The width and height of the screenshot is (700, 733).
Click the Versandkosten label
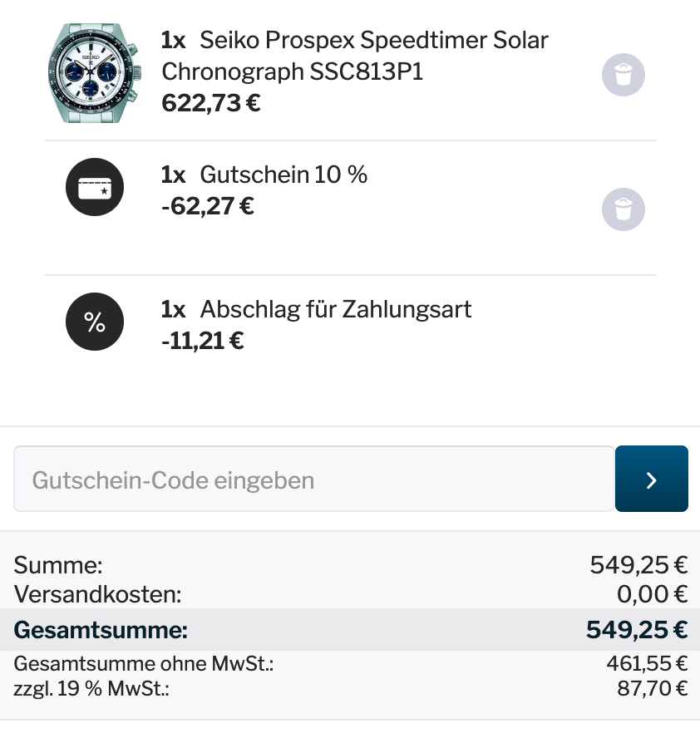[97, 594]
